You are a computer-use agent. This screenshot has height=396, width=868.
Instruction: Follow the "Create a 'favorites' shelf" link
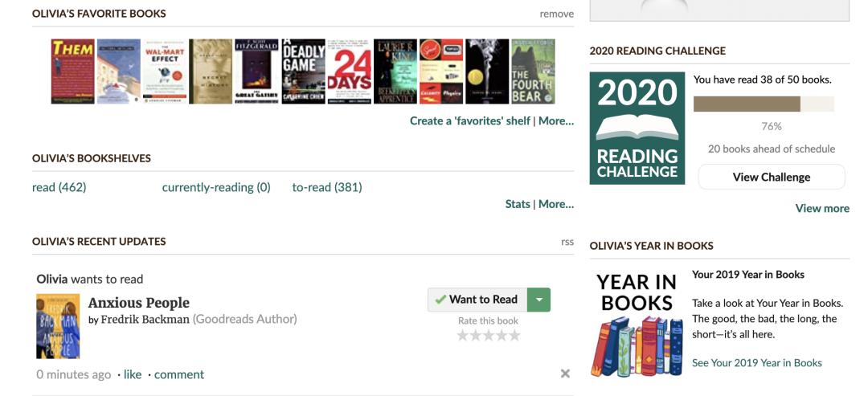click(469, 120)
